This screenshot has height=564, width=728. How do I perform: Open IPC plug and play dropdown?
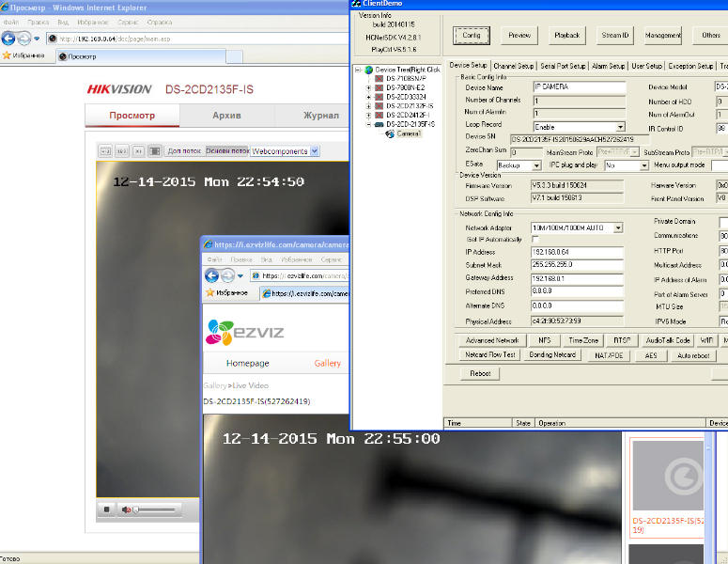click(644, 165)
